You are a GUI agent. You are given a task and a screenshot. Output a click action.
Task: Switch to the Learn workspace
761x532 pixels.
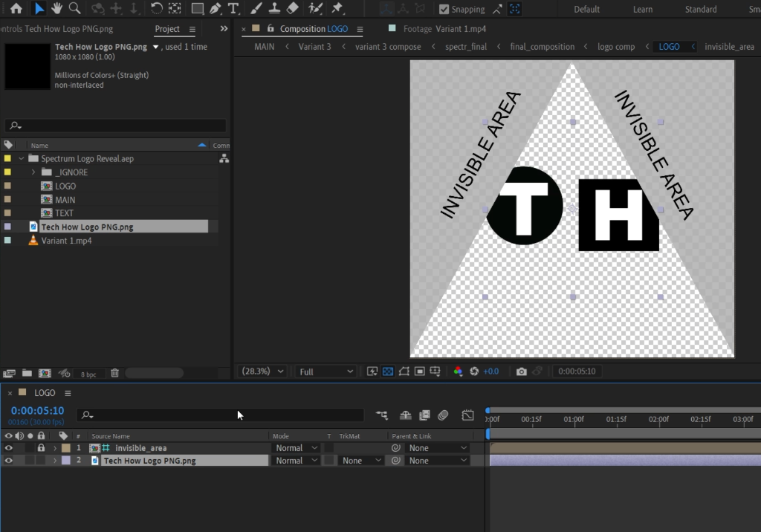point(642,10)
